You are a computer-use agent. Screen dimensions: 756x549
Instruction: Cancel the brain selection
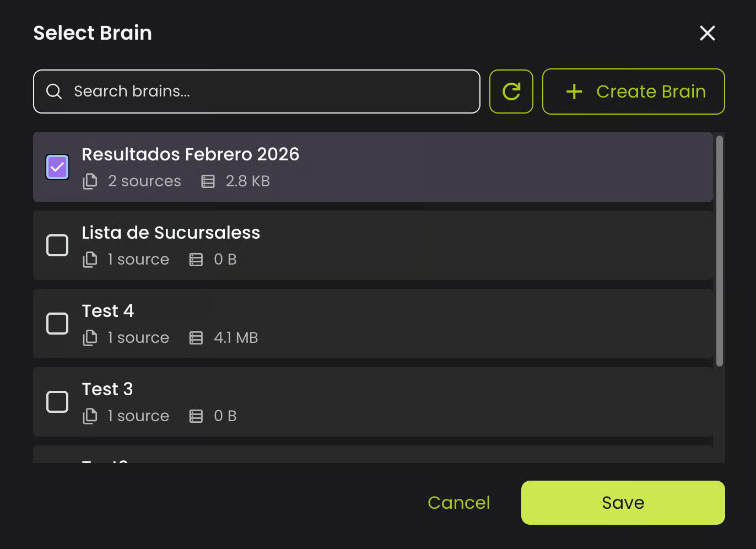pyautogui.click(x=458, y=503)
